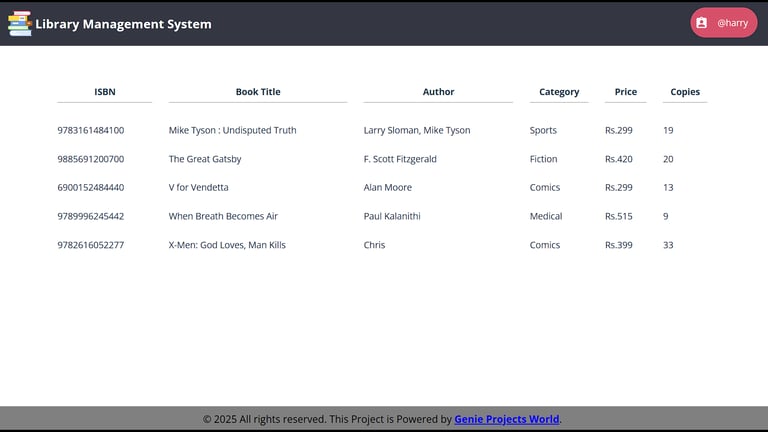768x432 pixels.
Task: Select ISBN 9783161484100
Action: click(x=91, y=130)
